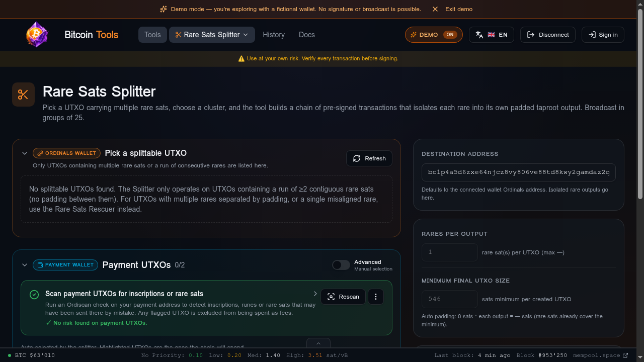
Task: Click the Rares Per Output number field
Action: pyautogui.click(x=450, y=252)
